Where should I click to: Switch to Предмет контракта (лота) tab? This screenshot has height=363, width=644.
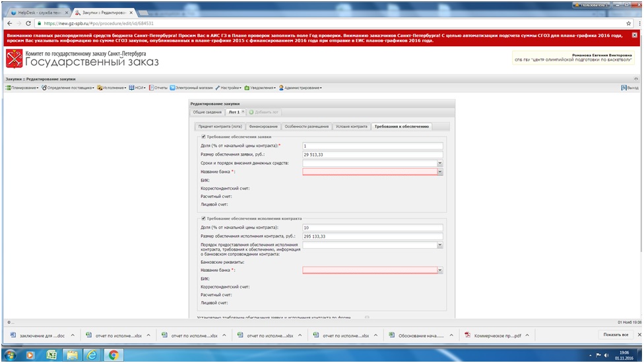click(220, 127)
